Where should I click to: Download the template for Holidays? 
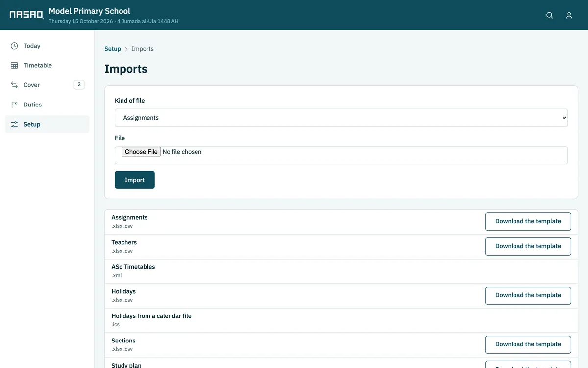pos(528,295)
